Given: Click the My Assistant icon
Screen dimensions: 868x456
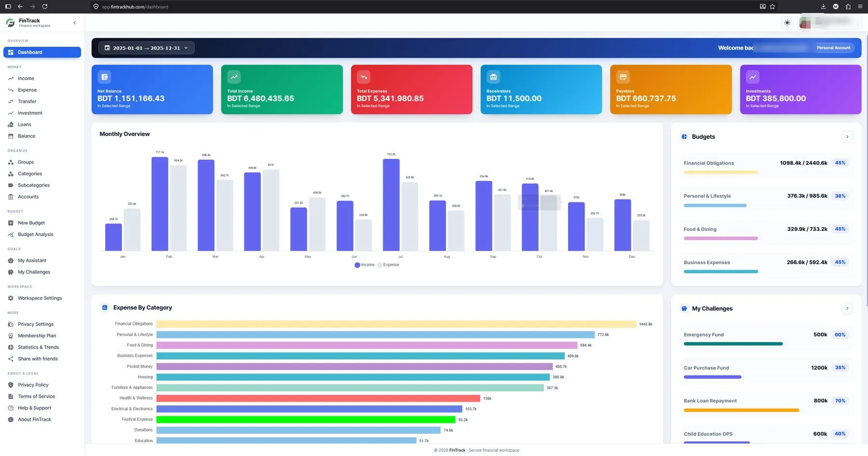Looking at the screenshot, I should (11, 260).
